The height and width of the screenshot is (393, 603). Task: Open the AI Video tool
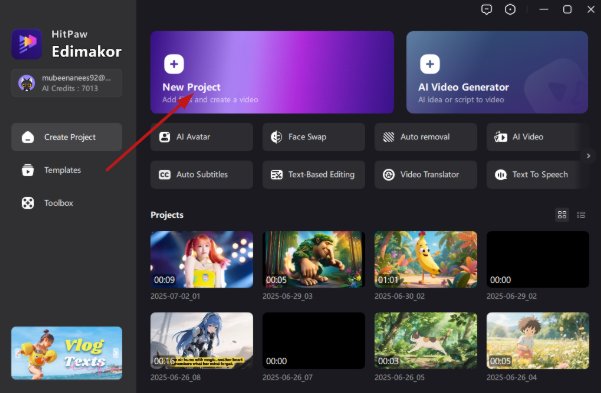[x=535, y=137]
